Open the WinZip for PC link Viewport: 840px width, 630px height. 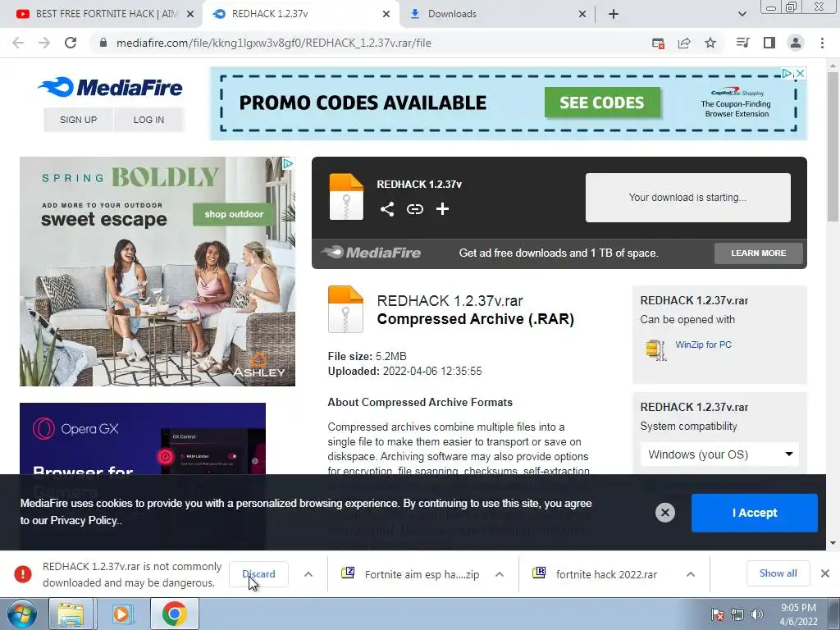tap(703, 345)
